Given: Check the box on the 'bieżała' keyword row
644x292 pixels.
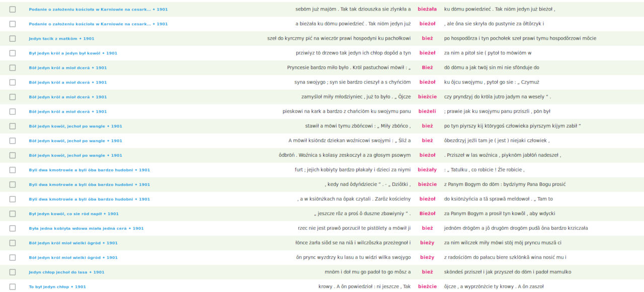Looking at the screenshot, I should click(13, 10).
